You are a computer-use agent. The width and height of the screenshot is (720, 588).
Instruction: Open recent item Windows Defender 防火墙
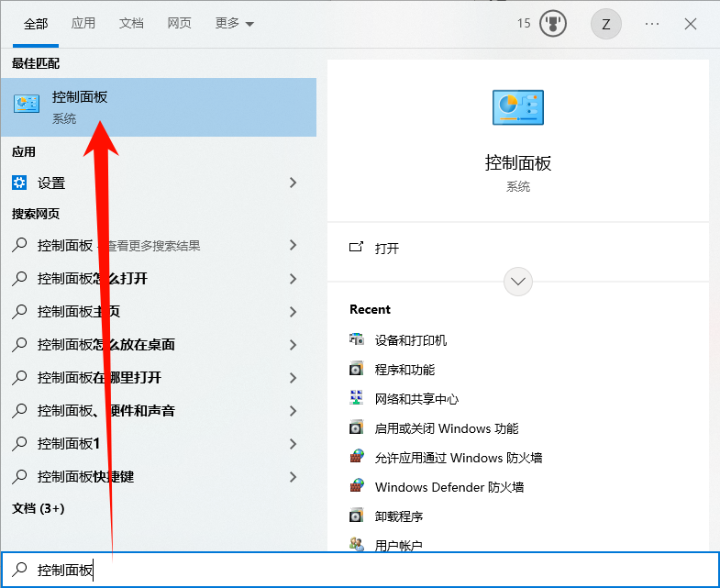[449, 487]
